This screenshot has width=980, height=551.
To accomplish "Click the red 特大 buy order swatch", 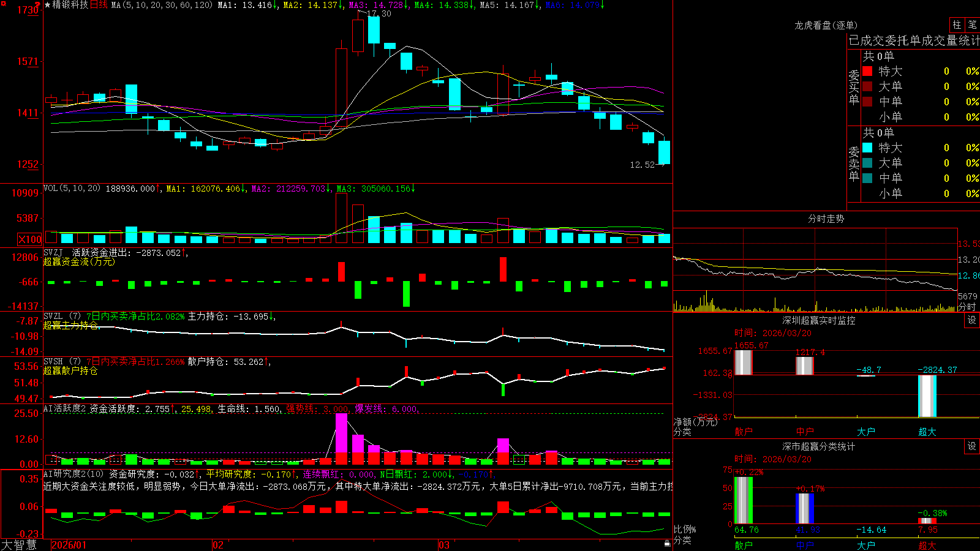I will (x=867, y=71).
